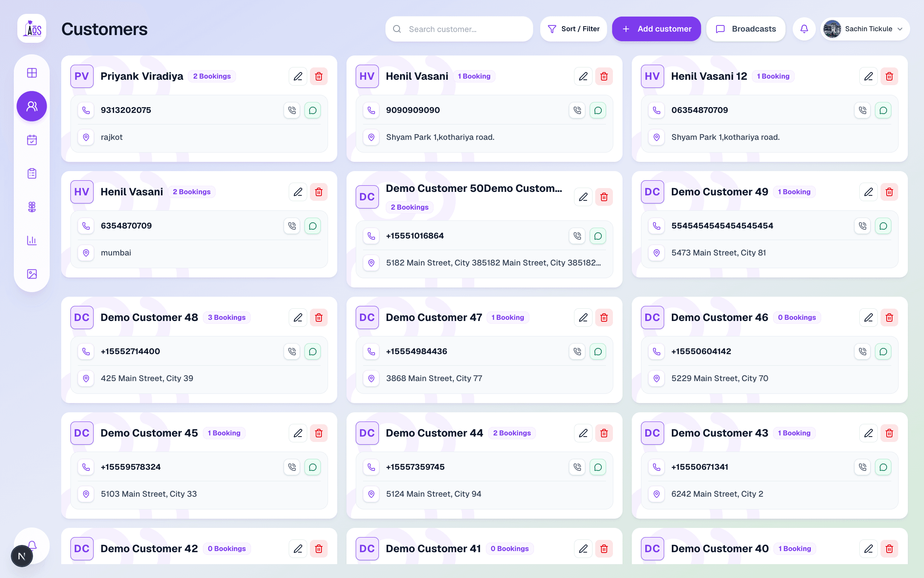The image size is (924, 578).
Task: Click the N badge at bottom left
Action: pyautogui.click(x=22, y=556)
